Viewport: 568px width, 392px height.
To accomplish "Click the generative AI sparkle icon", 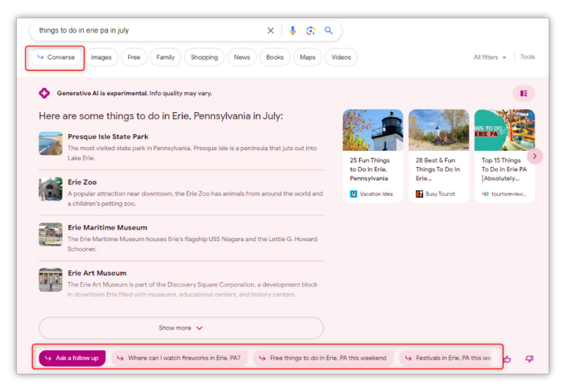I will pos(44,93).
